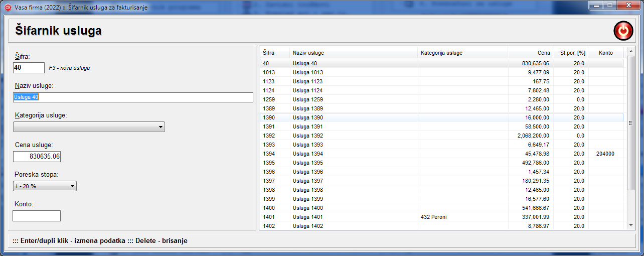
Task: Select the Usluga 1124 row
Action: pyautogui.click(x=441, y=90)
